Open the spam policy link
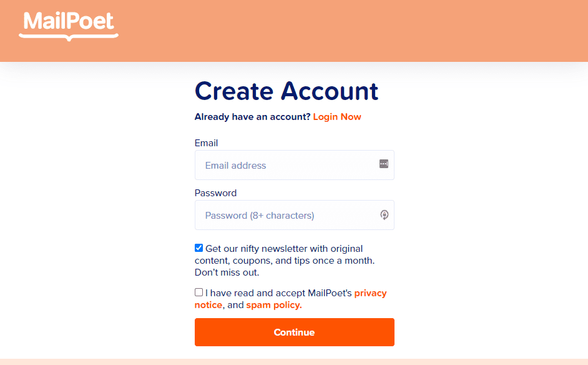The width and height of the screenshot is (588, 365). 273,305
